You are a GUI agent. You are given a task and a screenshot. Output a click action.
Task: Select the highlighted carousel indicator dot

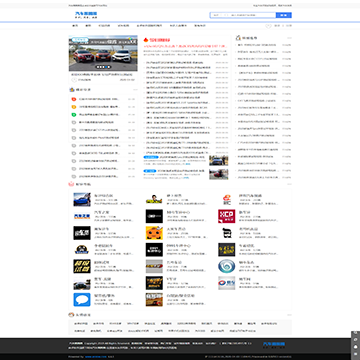click(x=105, y=67)
